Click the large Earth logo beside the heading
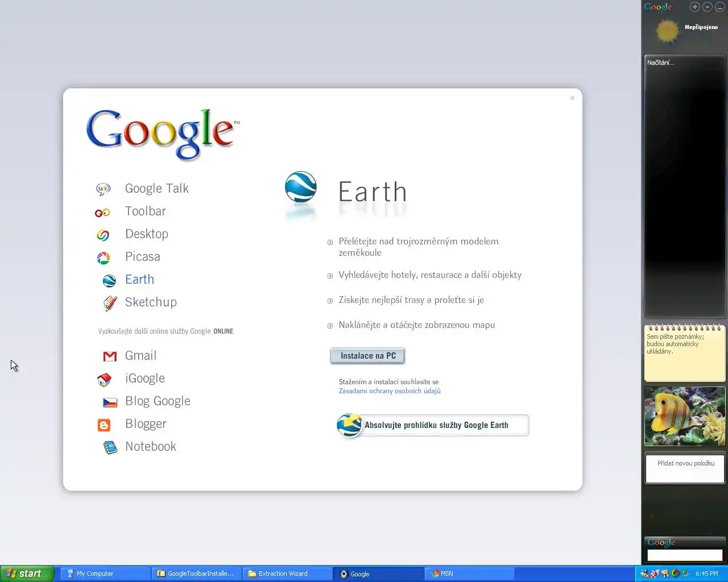The width and height of the screenshot is (728, 582). tap(300, 187)
